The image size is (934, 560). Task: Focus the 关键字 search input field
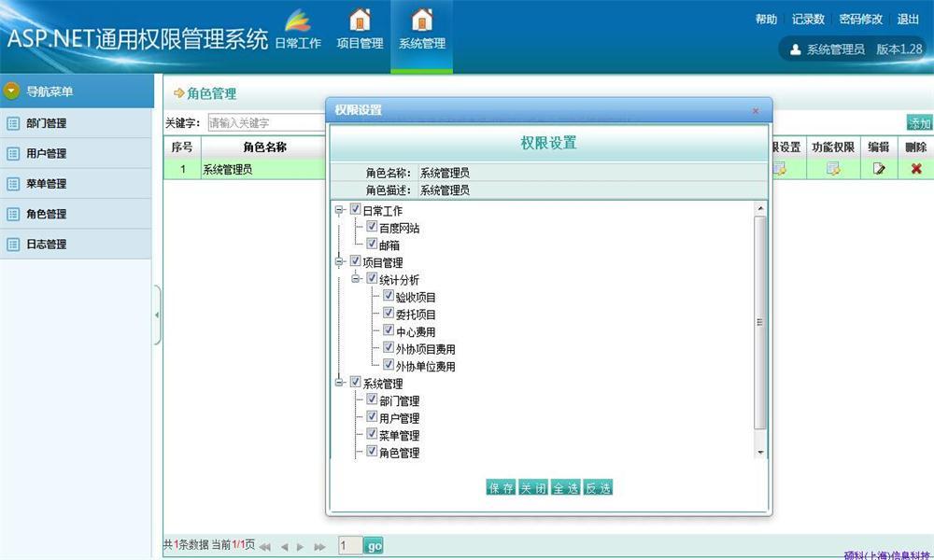pyautogui.click(x=267, y=122)
